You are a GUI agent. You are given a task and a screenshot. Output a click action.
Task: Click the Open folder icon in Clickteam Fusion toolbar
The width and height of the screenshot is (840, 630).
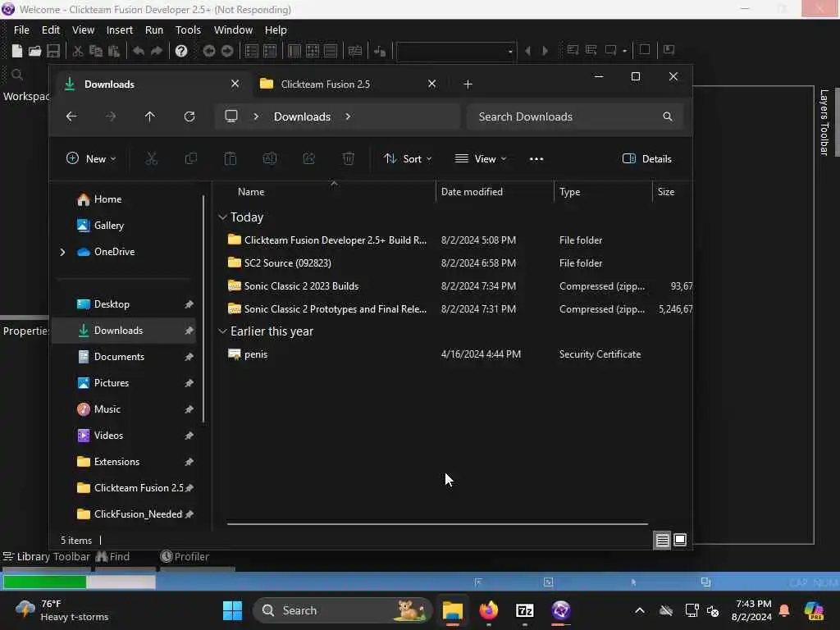[34, 51]
